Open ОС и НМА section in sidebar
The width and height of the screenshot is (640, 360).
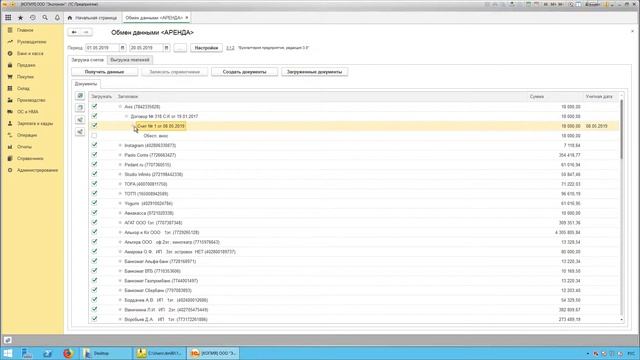(x=28, y=111)
